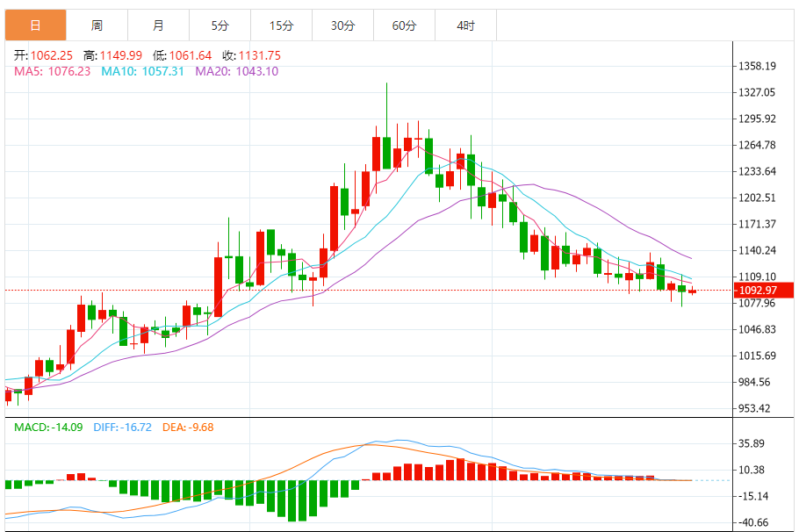The height and width of the screenshot is (532, 799).
Task: Open the 15分 interval tab
Action: (281, 25)
